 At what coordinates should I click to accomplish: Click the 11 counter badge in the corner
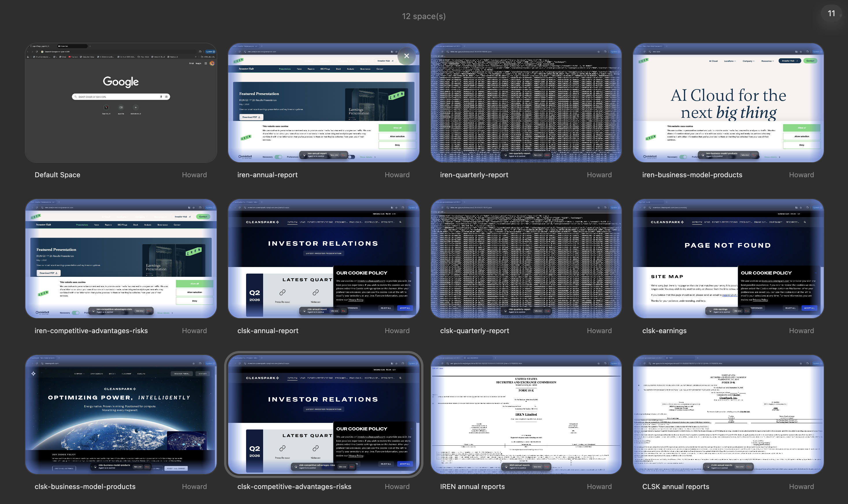pos(831,14)
